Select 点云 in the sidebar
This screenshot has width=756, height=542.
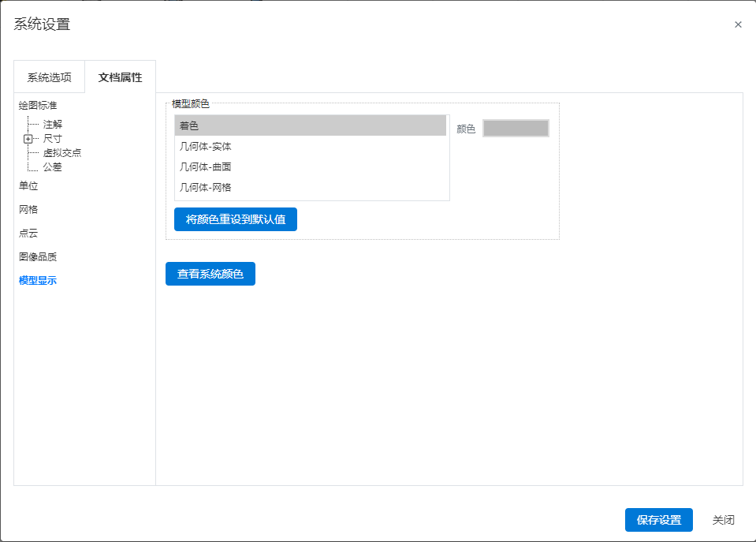tap(28, 233)
